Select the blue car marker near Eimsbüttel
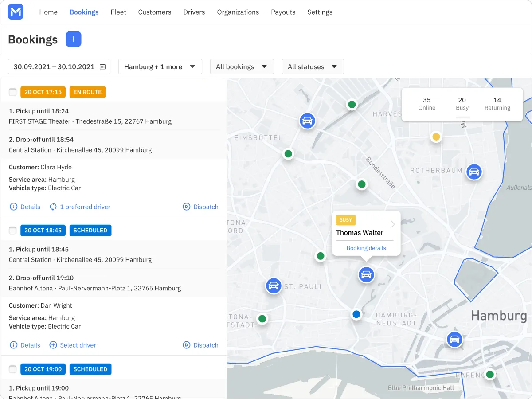The height and width of the screenshot is (399, 532). point(307,121)
